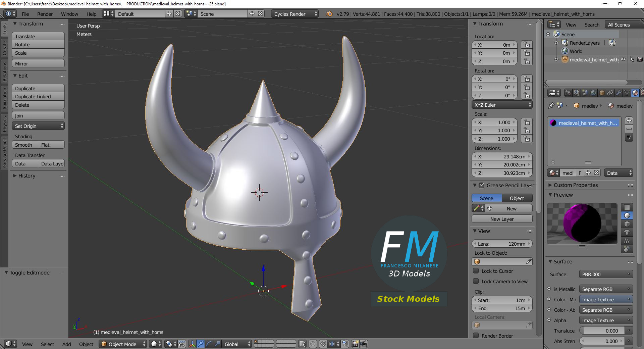The image size is (644, 349).
Task: Click the New Layer button
Action: point(502,219)
